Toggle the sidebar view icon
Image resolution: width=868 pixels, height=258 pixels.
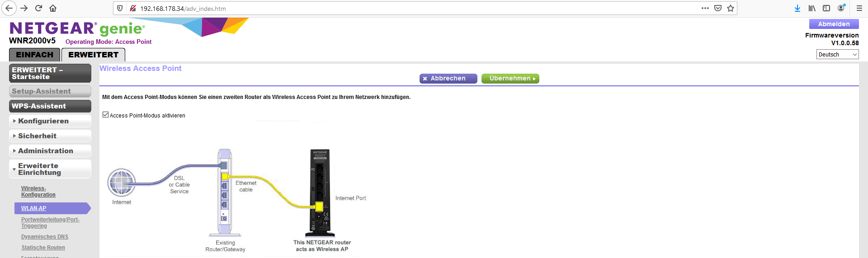pos(826,8)
